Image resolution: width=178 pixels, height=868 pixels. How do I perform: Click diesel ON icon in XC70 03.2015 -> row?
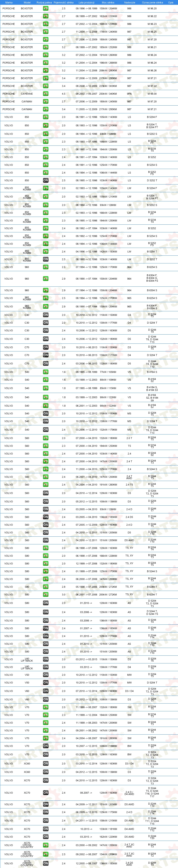pos(46,837)
